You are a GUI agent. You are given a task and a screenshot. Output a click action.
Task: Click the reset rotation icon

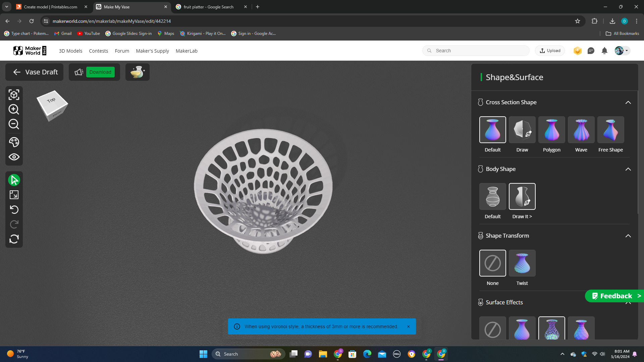coord(14,239)
